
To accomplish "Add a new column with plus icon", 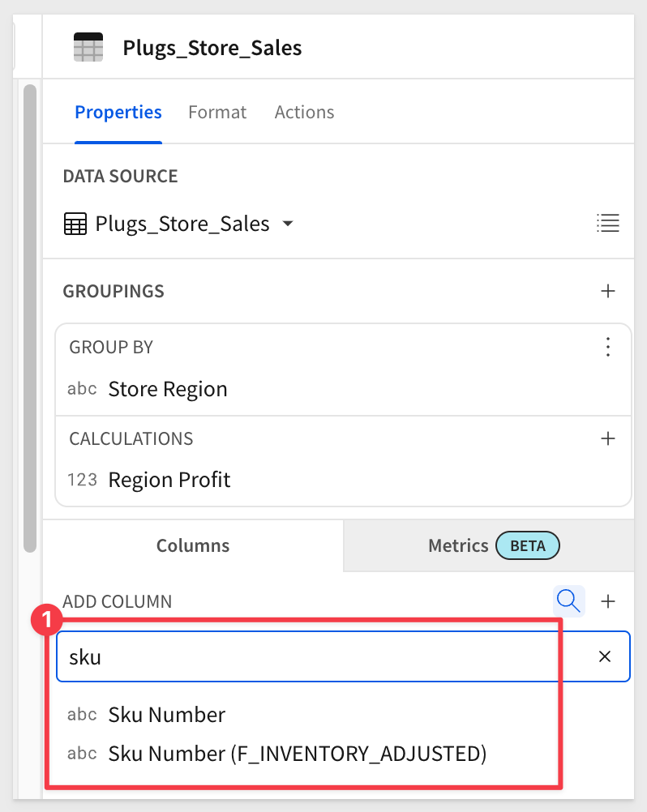I will (x=607, y=601).
